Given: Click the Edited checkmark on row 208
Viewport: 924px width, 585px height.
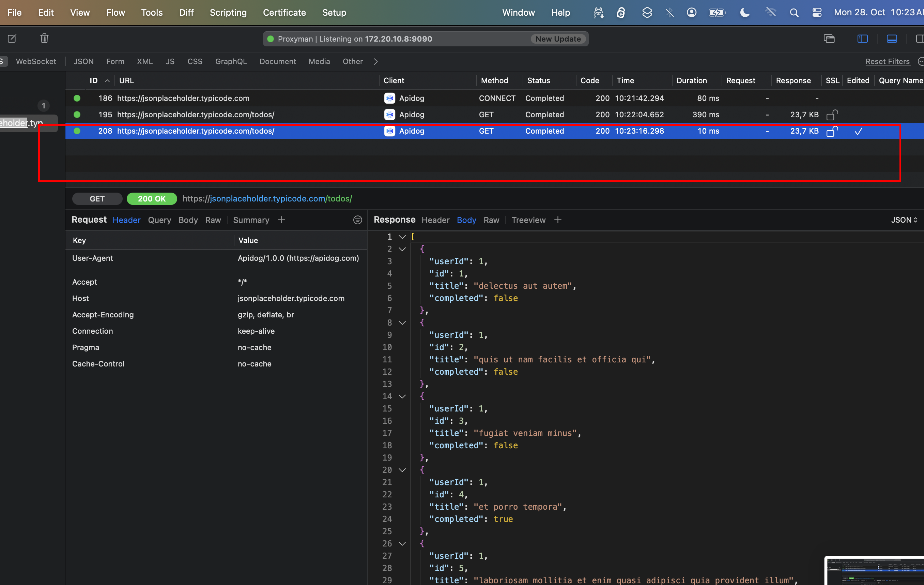Looking at the screenshot, I should point(858,131).
